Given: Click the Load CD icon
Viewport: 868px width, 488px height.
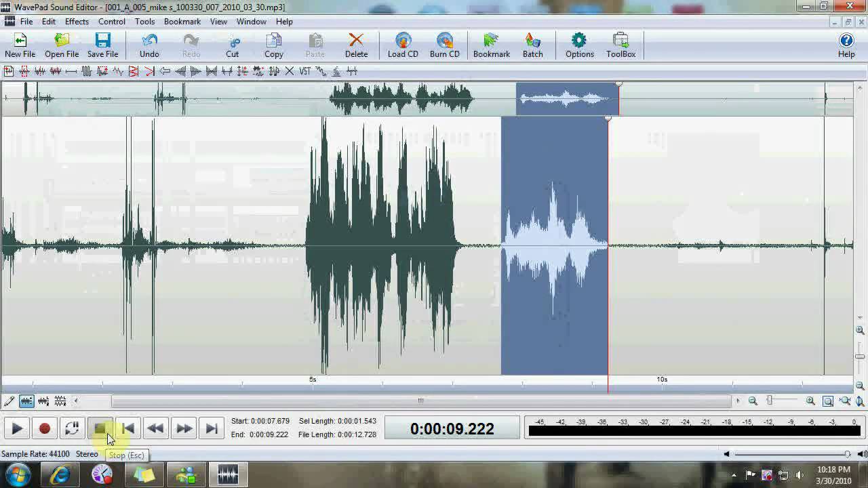Looking at the screenshot, I should pos(403,45).
